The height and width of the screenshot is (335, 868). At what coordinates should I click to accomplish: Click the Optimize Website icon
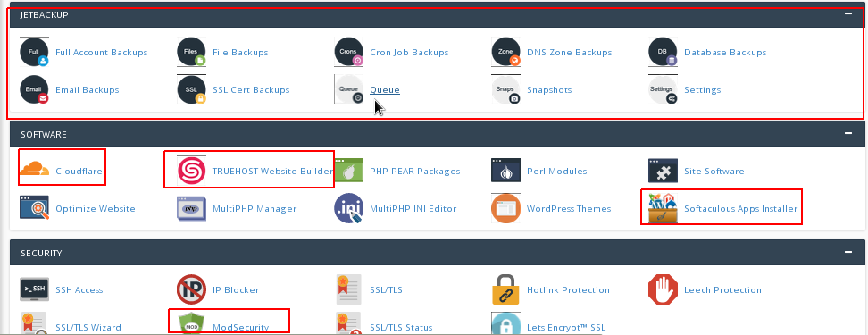point(34,208)
